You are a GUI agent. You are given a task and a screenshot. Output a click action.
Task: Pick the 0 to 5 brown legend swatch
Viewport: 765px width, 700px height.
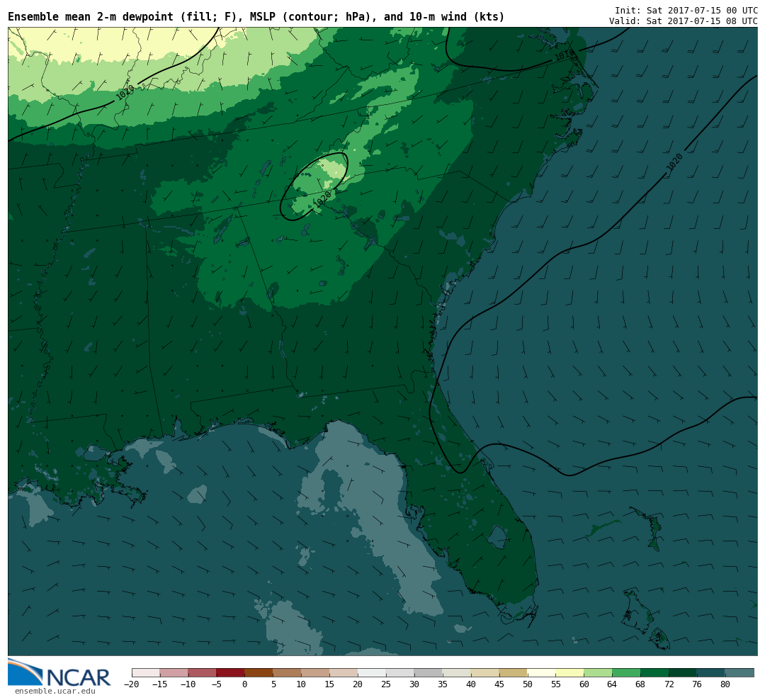point(259,672)
